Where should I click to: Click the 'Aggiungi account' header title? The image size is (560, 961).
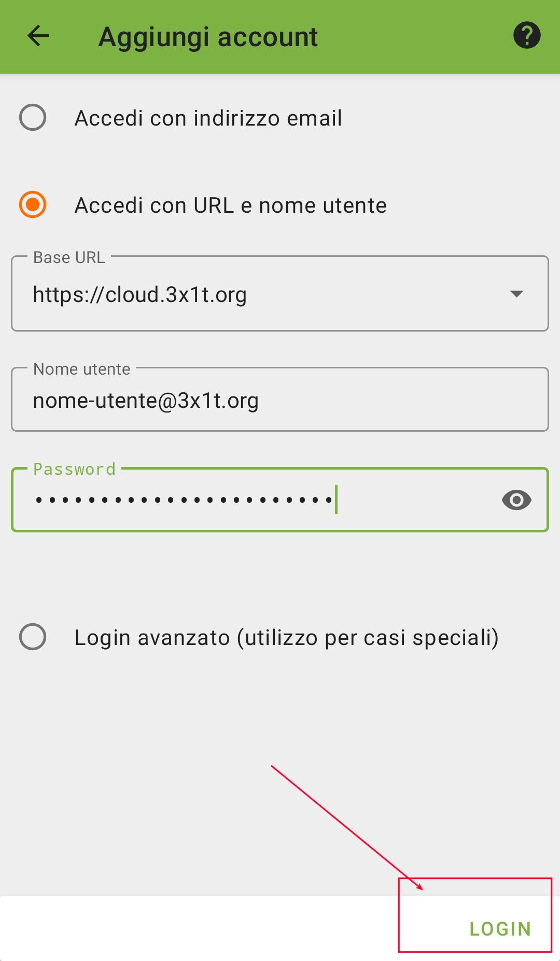(x=208, y=37)
